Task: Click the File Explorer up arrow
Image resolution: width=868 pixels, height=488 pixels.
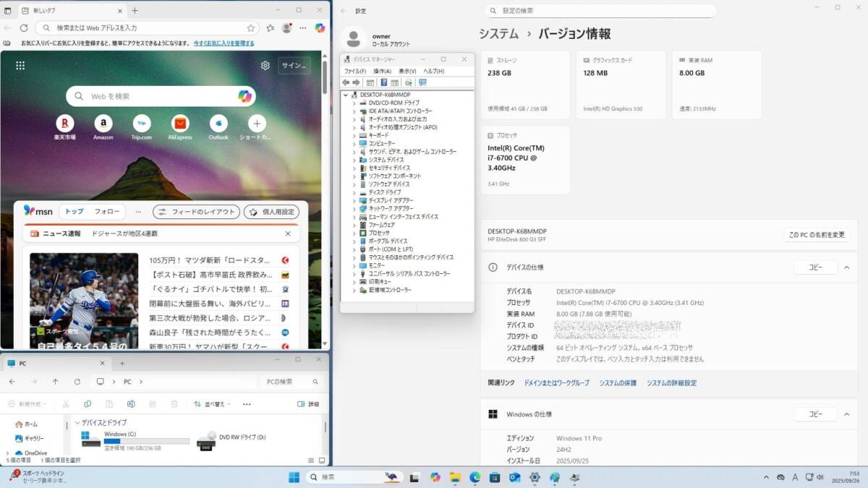Action: point(56,382)
